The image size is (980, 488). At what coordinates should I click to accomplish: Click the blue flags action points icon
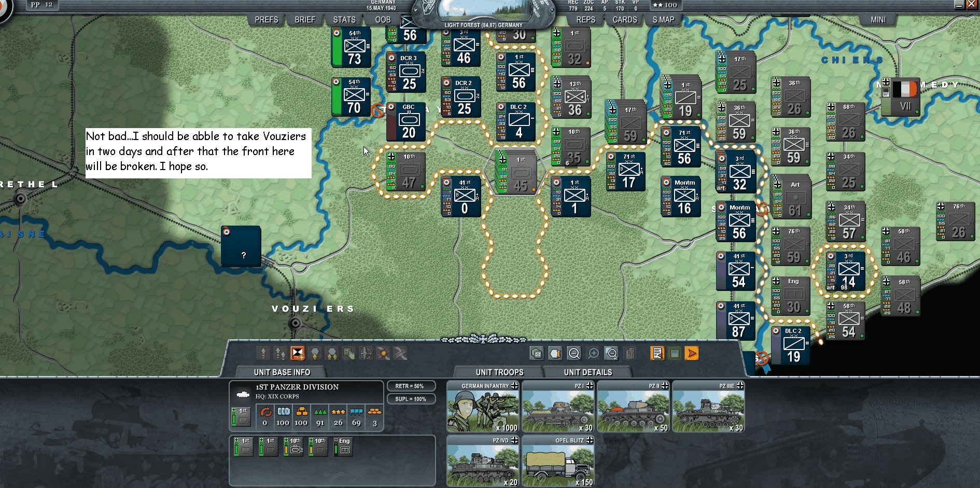(x=356, y=412)
